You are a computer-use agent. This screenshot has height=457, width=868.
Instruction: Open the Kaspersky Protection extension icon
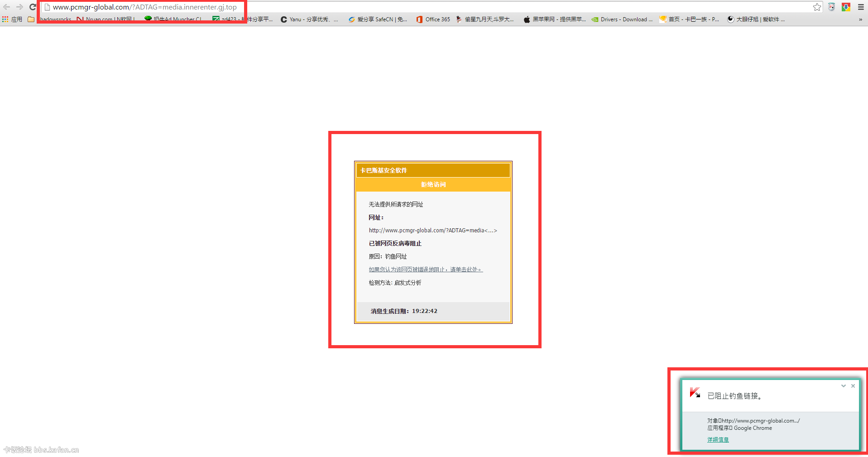click(x=831, y=7)
